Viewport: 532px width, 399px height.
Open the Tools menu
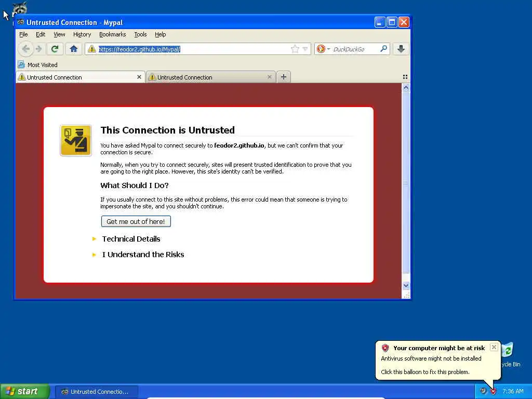point(140,34)
